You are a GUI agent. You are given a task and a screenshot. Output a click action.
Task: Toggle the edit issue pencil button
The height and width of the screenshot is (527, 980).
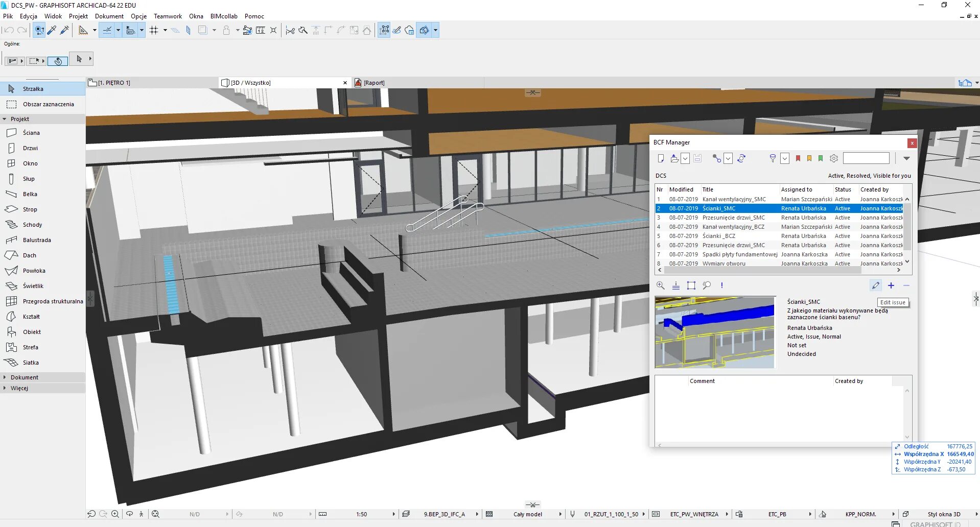click(x=876, y=285)
